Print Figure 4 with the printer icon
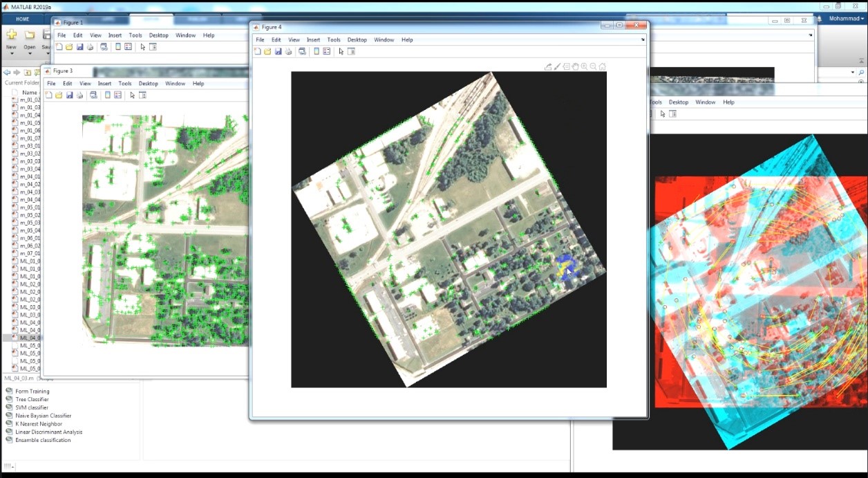 pyautogui.click(x=288, y=51)
